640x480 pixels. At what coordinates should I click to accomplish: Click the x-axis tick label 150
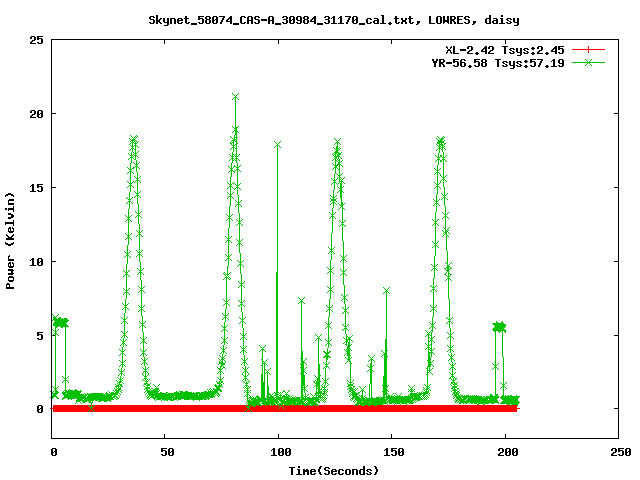[394, 452]
